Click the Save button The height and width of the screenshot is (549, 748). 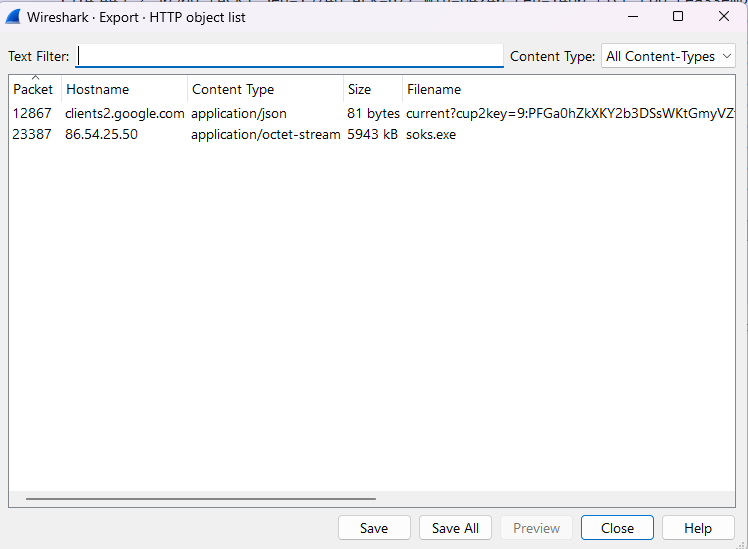(374, 528)
